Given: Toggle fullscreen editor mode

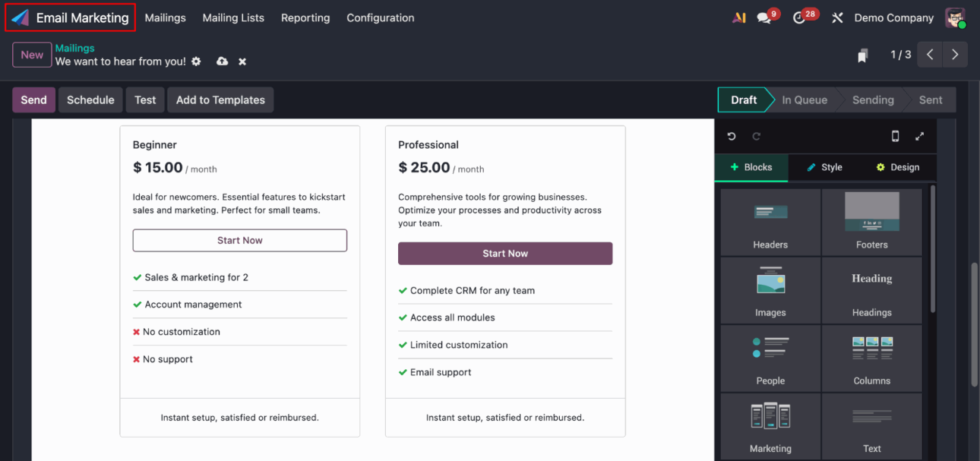Looking at the screenshot, I should [x=919, y=137].
